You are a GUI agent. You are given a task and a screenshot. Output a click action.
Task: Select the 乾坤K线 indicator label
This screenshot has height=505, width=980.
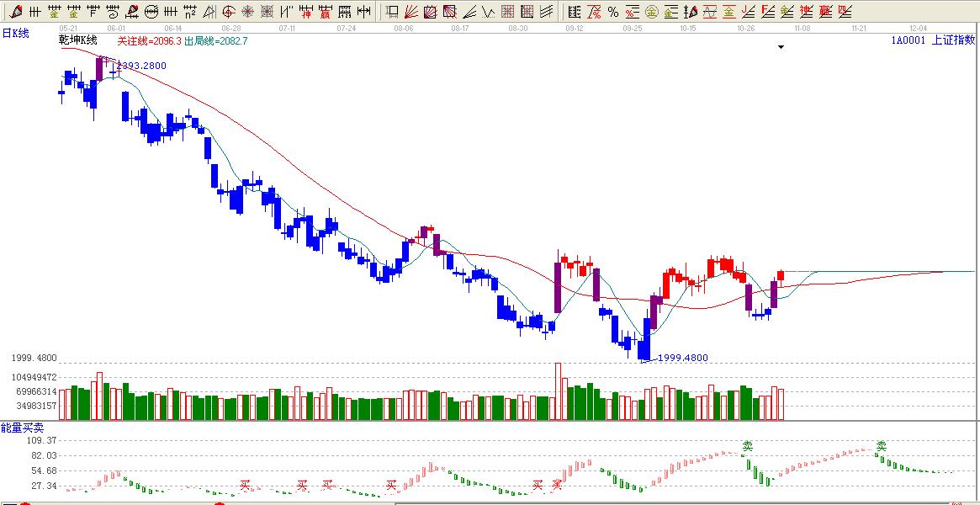coord(78,40)
